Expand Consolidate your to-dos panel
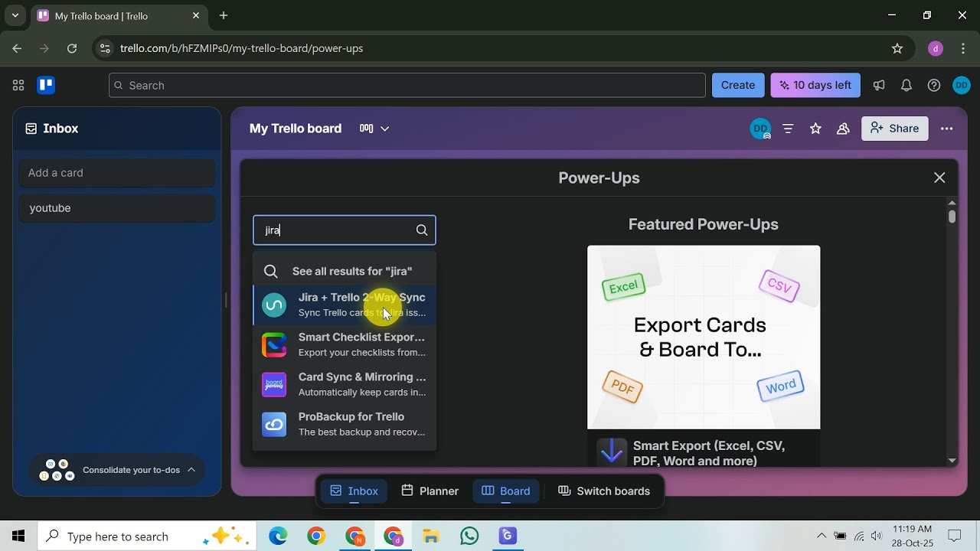Image resolution: width=980 pixels, height=551 pixels. pyautogui.click(x=117, y=470)
